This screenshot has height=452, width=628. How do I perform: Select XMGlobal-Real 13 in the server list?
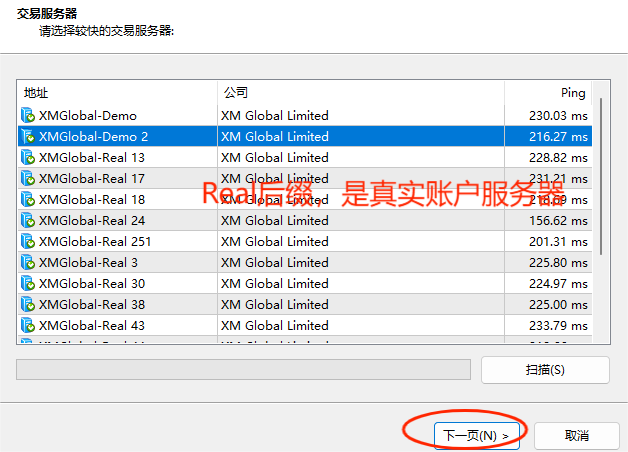coord(92,157)
